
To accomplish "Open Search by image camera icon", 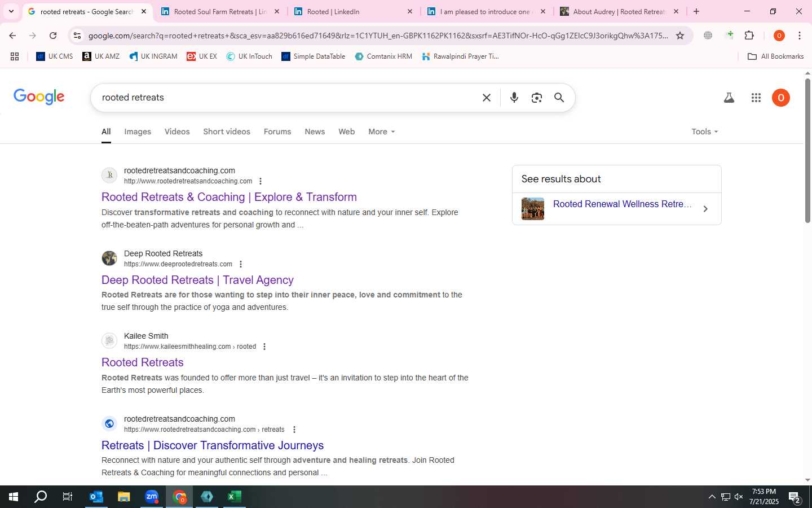I will 536,98.
